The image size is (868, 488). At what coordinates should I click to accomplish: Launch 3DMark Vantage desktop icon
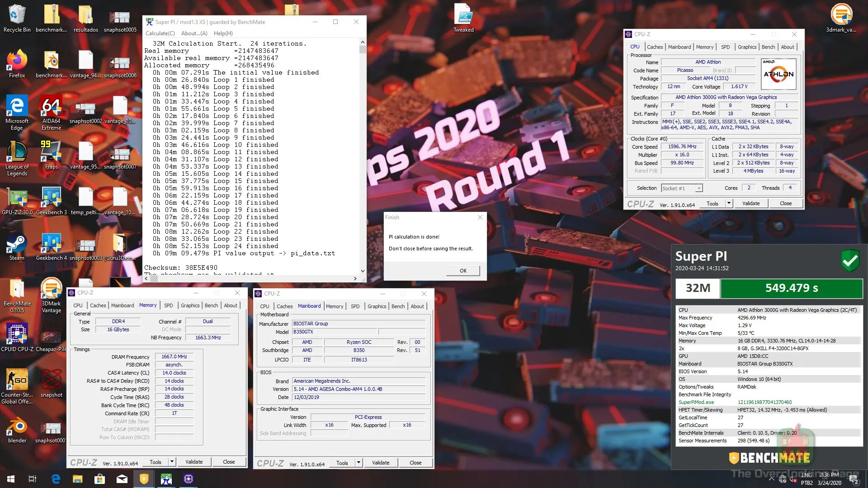pos(51,296)
